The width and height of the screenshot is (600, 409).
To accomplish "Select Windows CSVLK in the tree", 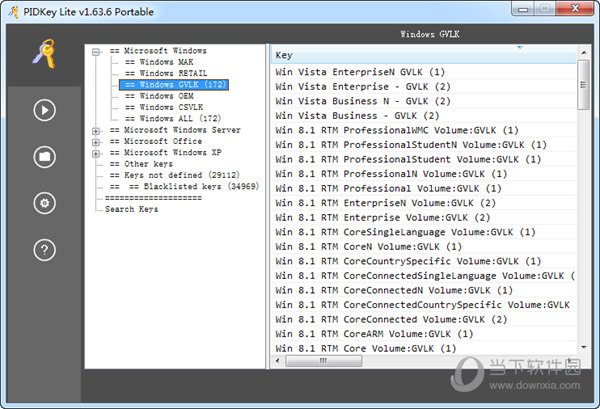I will [164, 107].
